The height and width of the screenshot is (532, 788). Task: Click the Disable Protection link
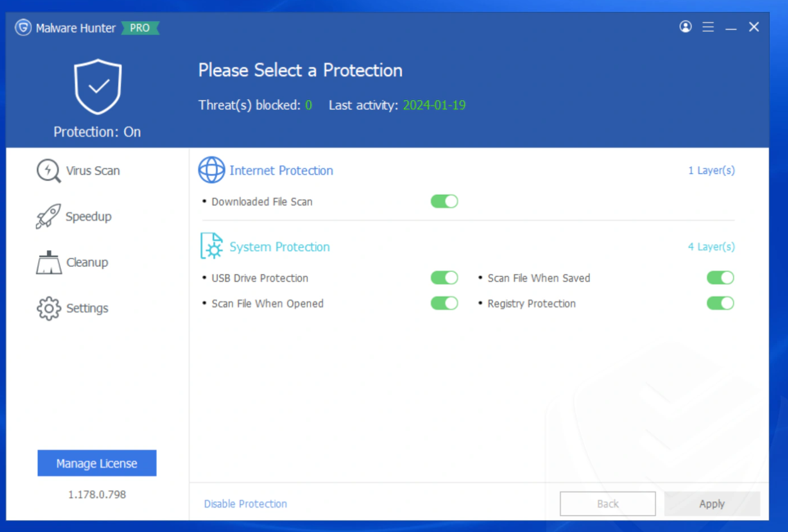[x=246, y=504]
